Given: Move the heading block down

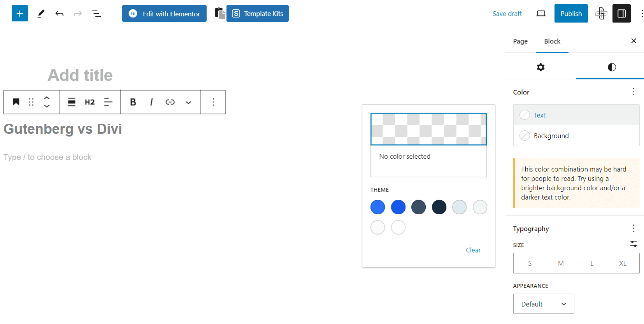Looking at the screenshot, I should (47, 106).
